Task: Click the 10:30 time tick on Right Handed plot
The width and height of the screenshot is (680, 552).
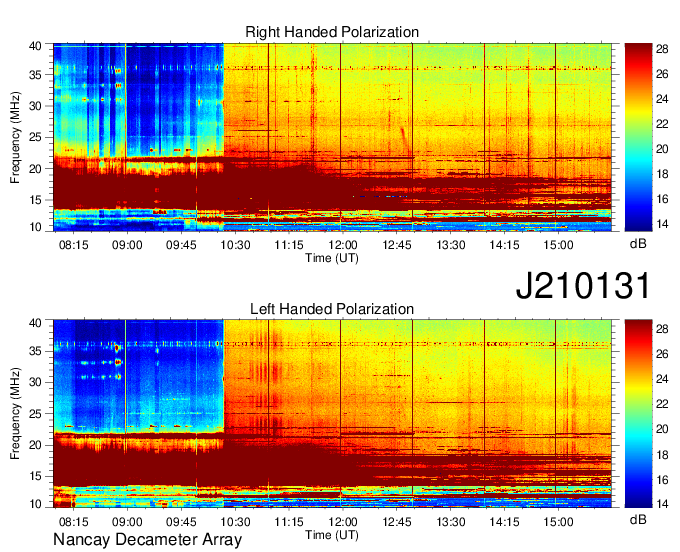Action: pos(235,245)
